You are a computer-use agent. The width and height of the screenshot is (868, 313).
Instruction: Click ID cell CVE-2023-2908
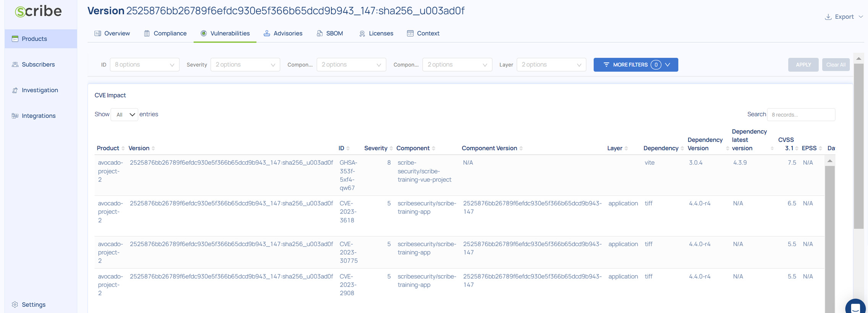348,285
